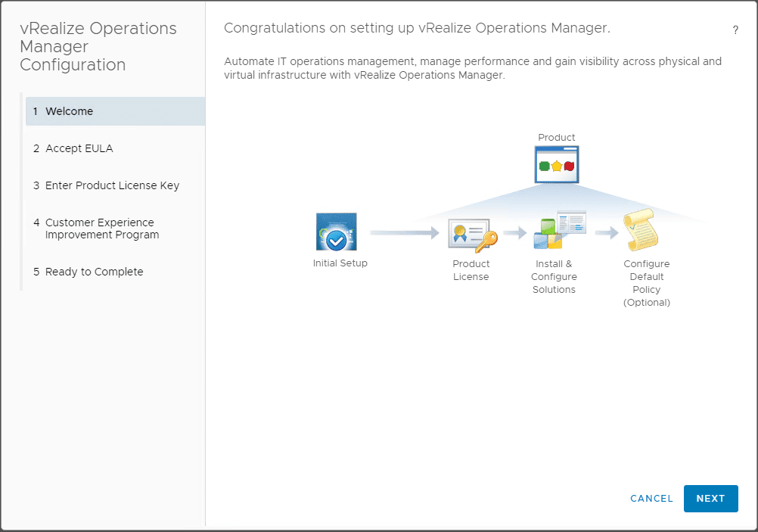Screen dimensions: 758x532
Task: Go to the Accept EULA step
Action: 79,148
